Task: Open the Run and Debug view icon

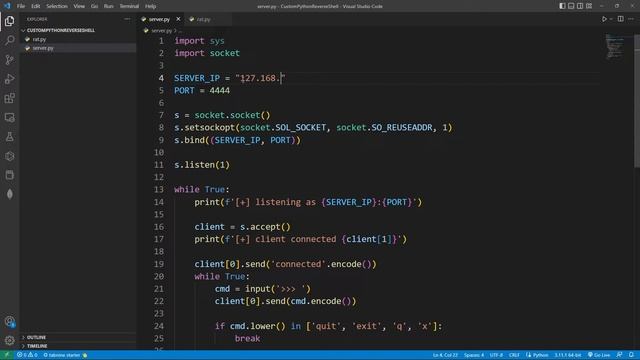Action: pyautogui.click(x=9, y=79)
